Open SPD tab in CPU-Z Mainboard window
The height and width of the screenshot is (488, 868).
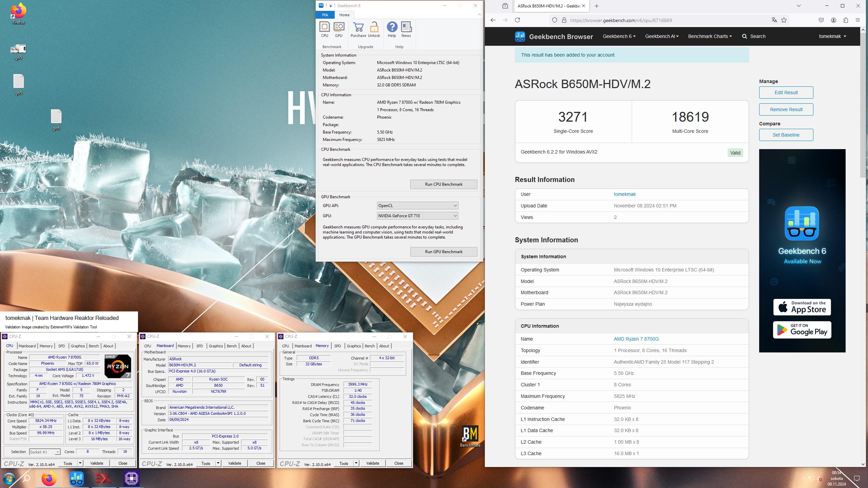coord(200,346)
